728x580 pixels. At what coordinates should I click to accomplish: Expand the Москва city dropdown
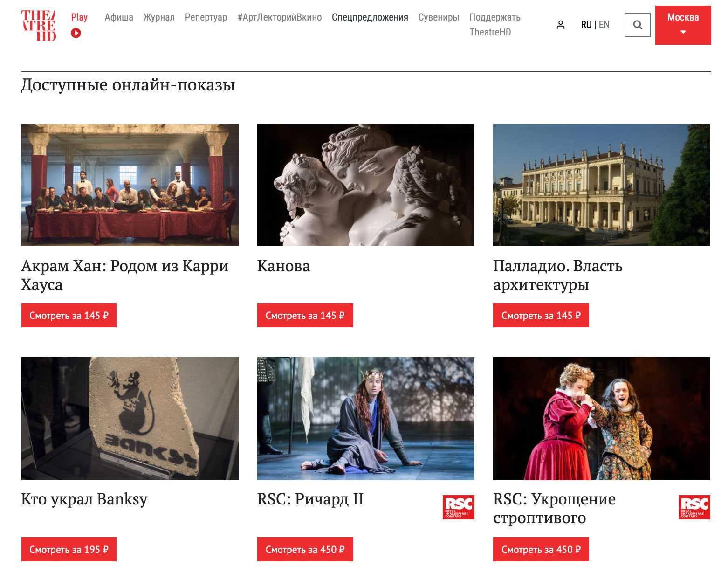point(683,25)
